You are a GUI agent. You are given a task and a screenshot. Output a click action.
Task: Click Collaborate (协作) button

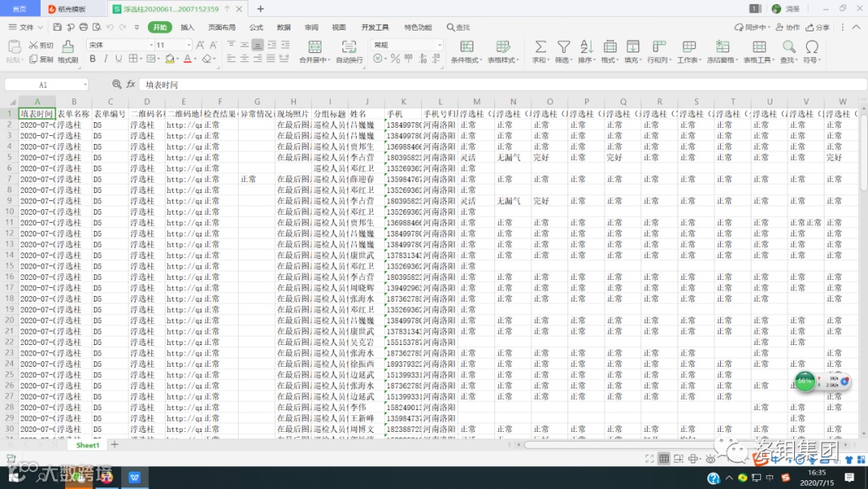pos(788,27)
